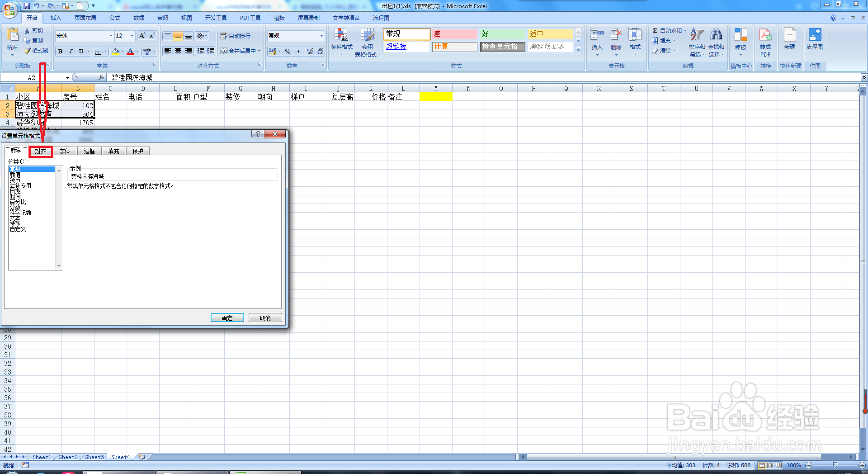Switch to the 字体 tab in dialog
The width and height of the screenshot is (868, 474).
pyautogui.click(x=65, y=152)
